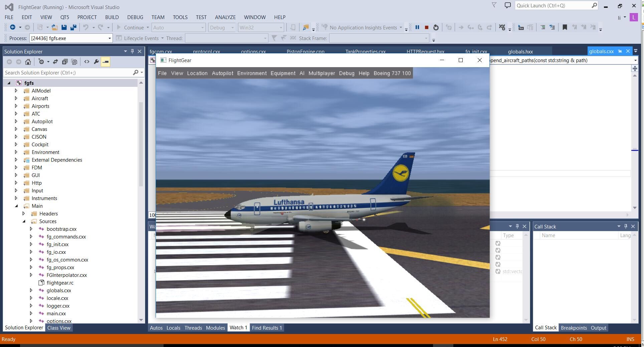The width and height of the screenshot is (644, 347).
Task: Click the Lifecycle Events button
Action: 138,38
